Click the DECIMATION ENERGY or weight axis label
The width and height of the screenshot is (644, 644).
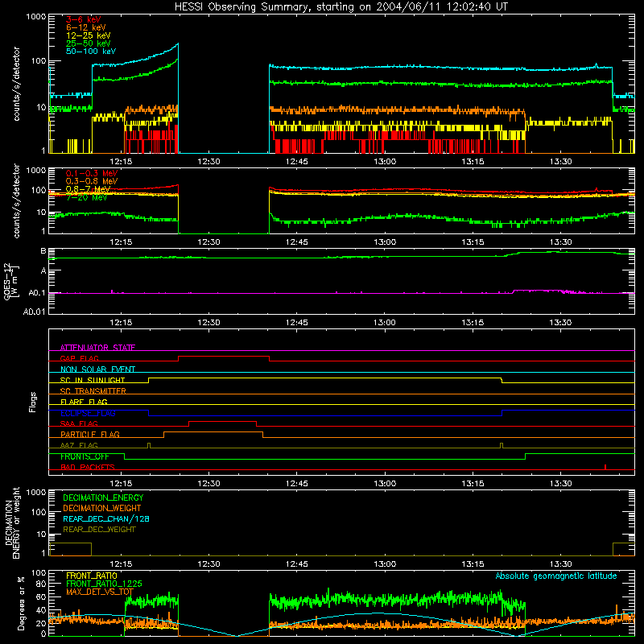pos(12,522)
